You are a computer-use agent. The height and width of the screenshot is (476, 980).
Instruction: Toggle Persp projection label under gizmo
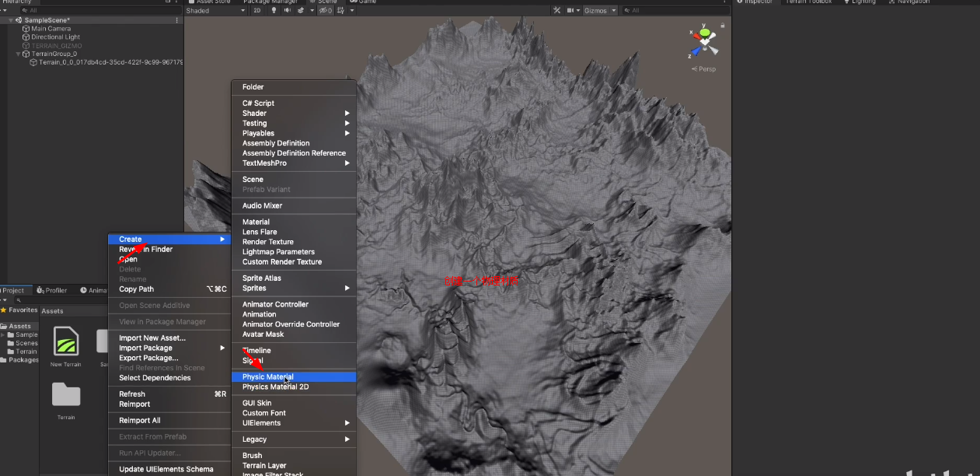click(703, 69)
